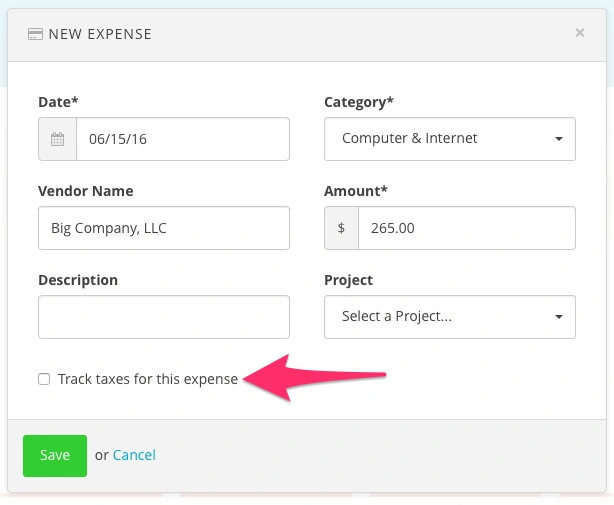Cancel the new expense

pyautogui.click(x=134, y=455)
